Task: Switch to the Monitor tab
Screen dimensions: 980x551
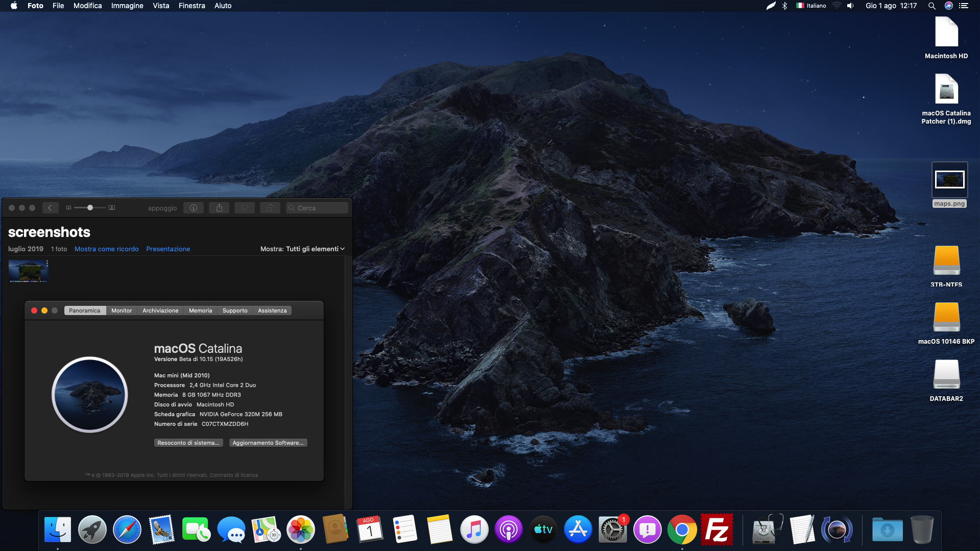Action: click(122, 310)
